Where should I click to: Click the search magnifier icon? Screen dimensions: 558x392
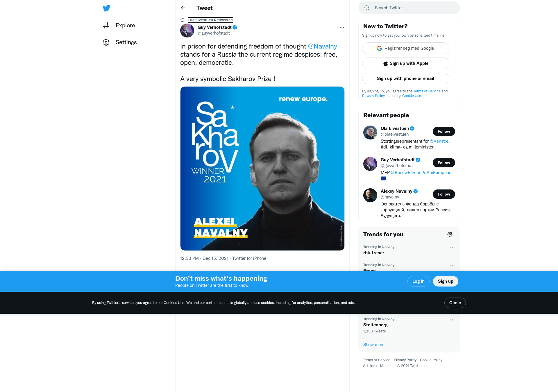pos(367,8)
